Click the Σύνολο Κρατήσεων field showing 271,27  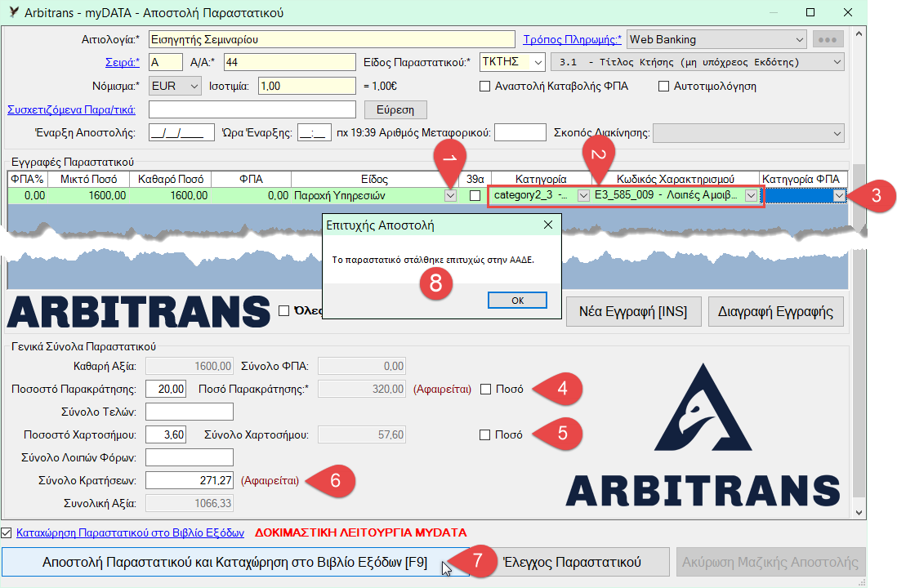[x=190, y=480]
